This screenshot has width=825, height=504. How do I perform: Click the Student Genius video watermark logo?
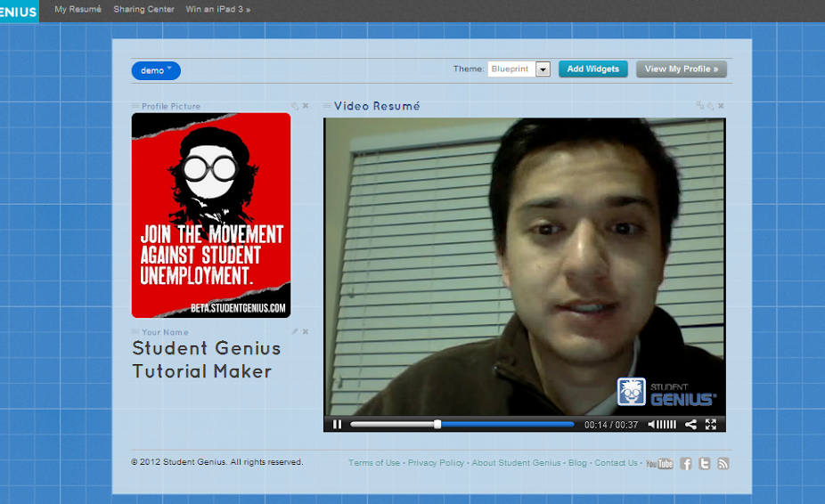pyautogui.click(x=666, y=393)
